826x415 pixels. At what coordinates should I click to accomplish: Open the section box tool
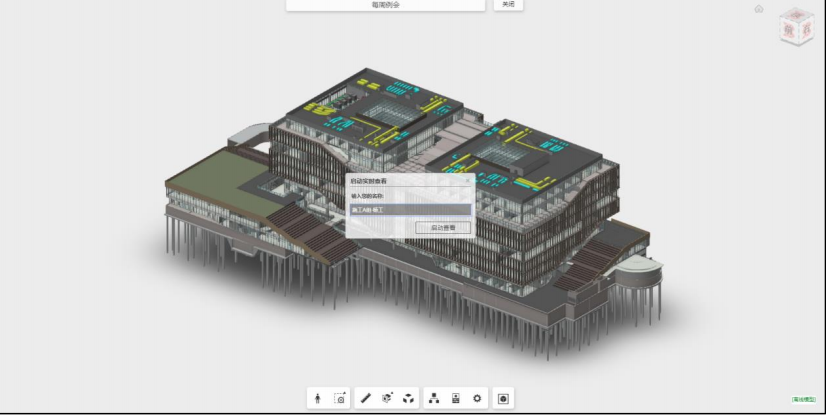coord(387,399)
